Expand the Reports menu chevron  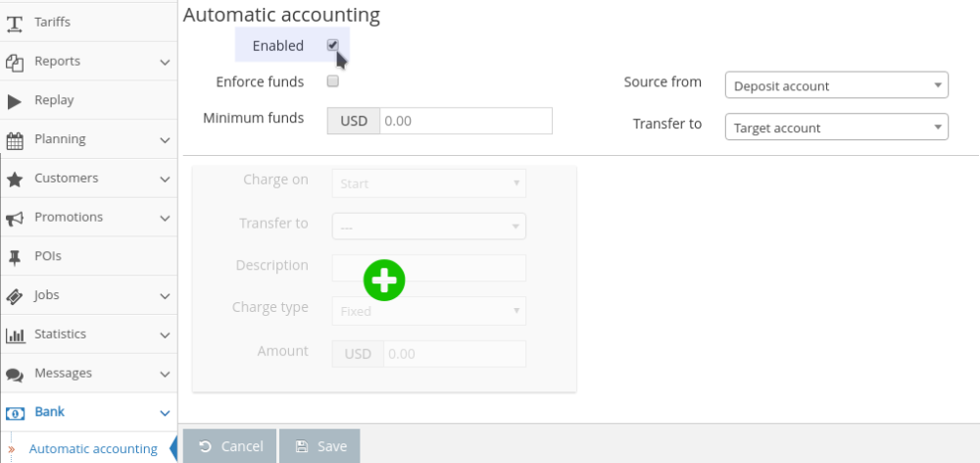pyautogui.click(x=165, y=62)
